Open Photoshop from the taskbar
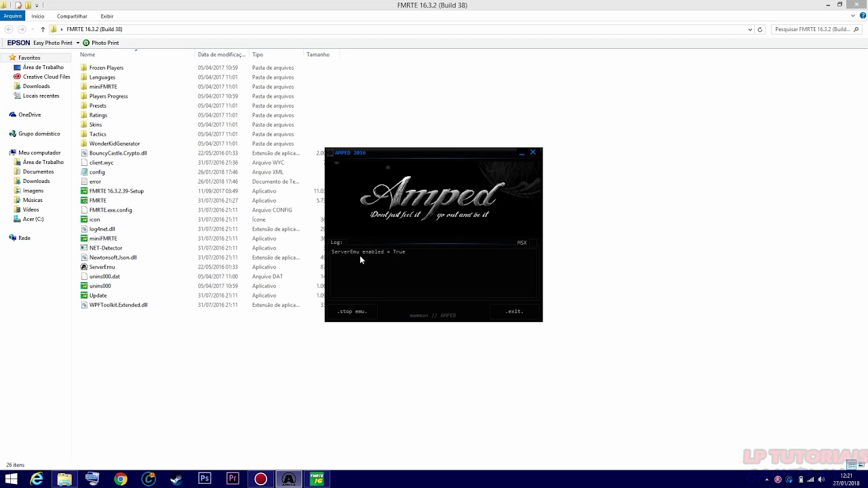Viewport: 868px width, 488px height. pyautogui.click(x=204, y=479)
